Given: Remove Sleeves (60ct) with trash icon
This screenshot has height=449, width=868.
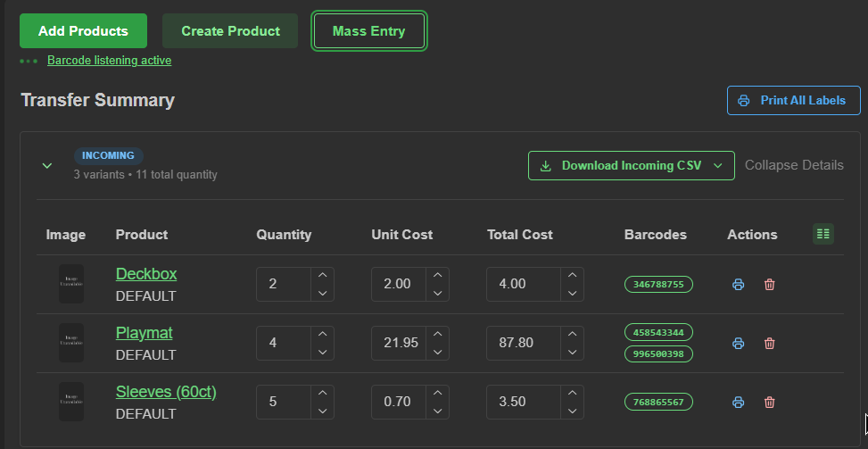Looking at the screenshot, I should click(x=769, y=403).
